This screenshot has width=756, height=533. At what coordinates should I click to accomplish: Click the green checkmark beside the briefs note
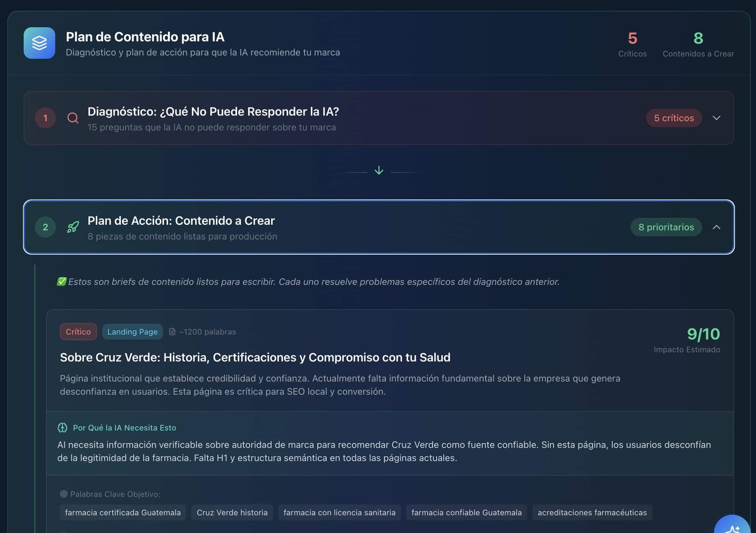61,281
